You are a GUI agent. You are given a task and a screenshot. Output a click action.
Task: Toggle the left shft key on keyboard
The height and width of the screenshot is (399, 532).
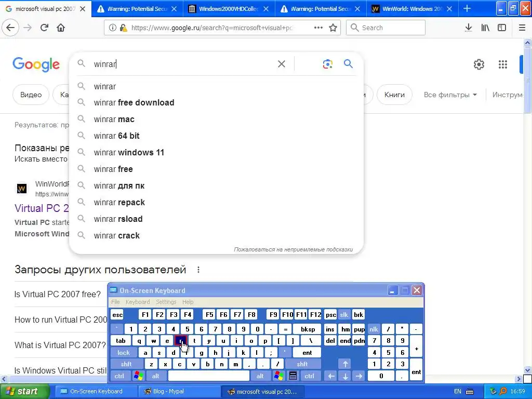[x=126, y=364]
